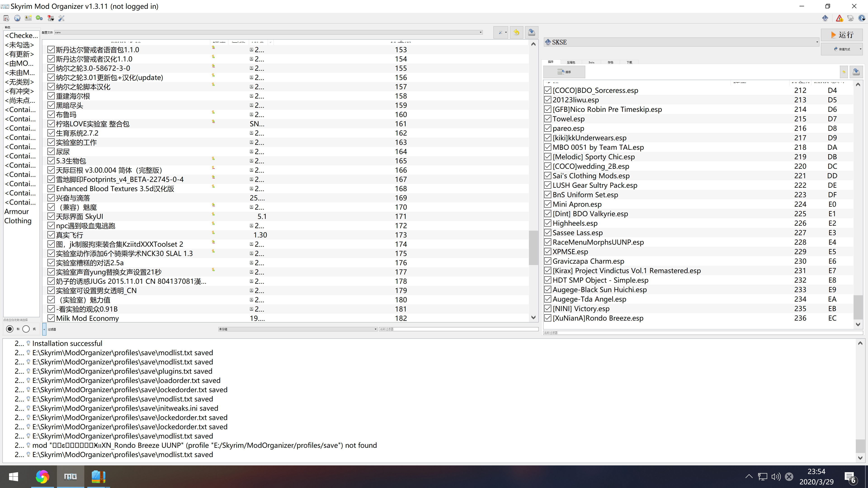
Task: Click the taskbar volume speaker icon
Action: tap(776, 476)
